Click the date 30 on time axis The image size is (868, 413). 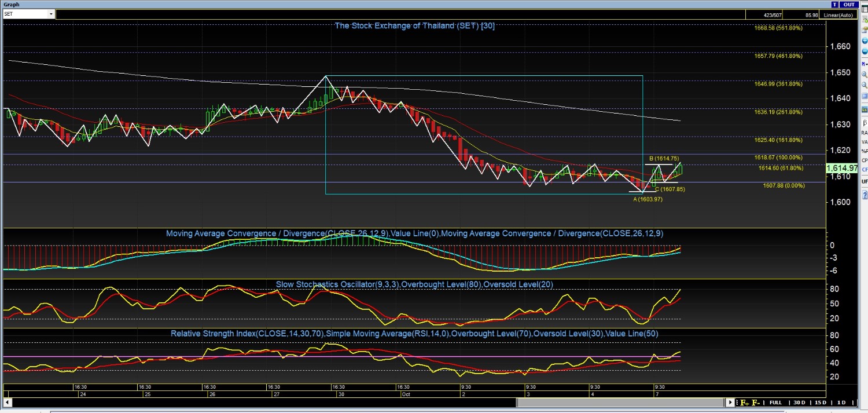[x=341, y=394]
